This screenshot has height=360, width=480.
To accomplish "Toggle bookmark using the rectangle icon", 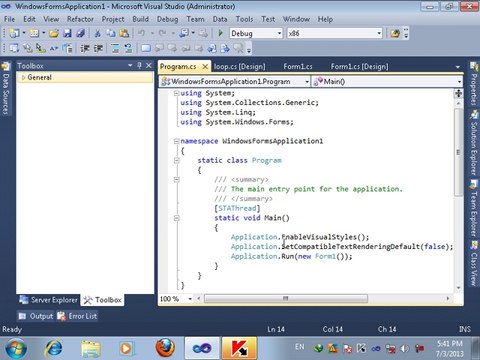I will [146, 48].
